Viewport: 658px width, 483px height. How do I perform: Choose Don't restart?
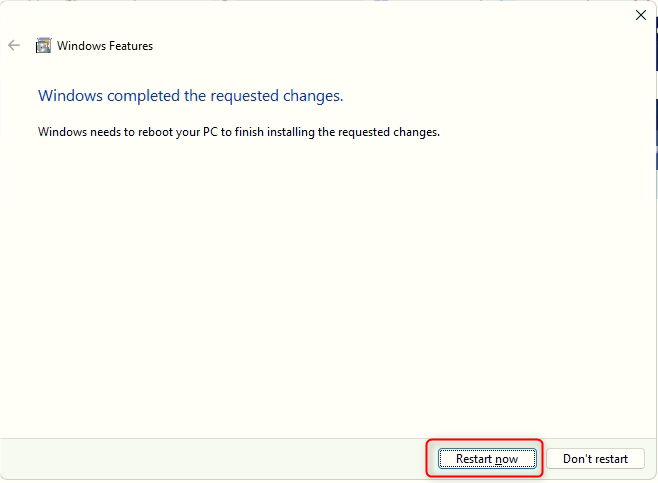coord(595,459)
